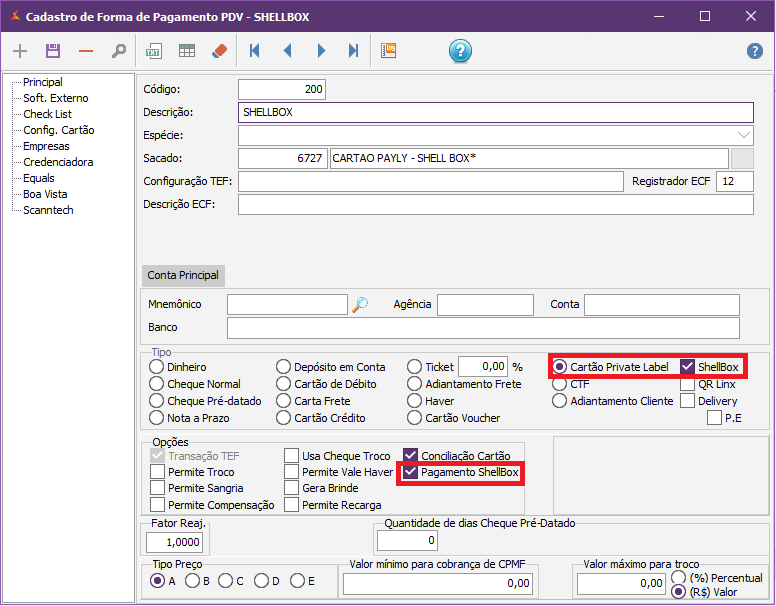
Task: Choose (%) Percentual for troco
Action: (x=679, y=577)
